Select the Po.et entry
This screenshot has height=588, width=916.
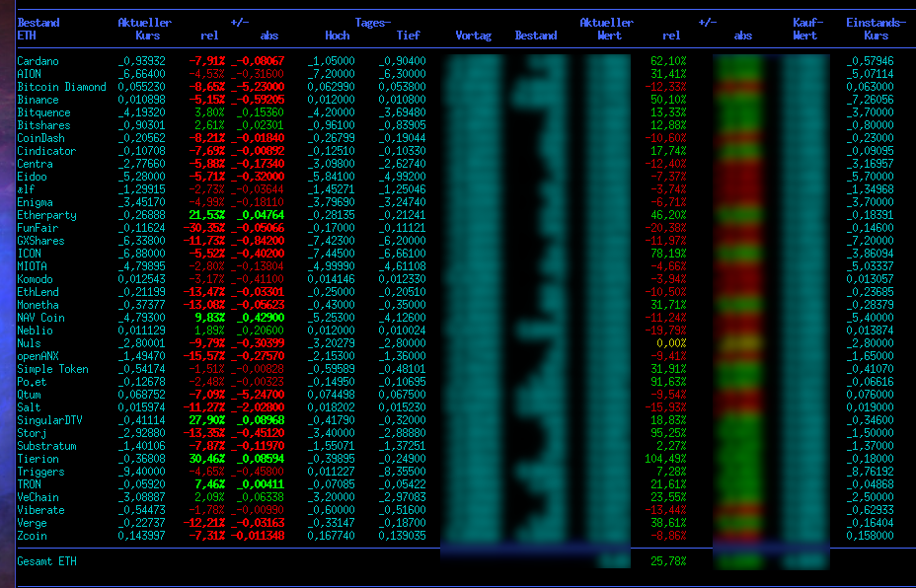[x=33, y=383]
